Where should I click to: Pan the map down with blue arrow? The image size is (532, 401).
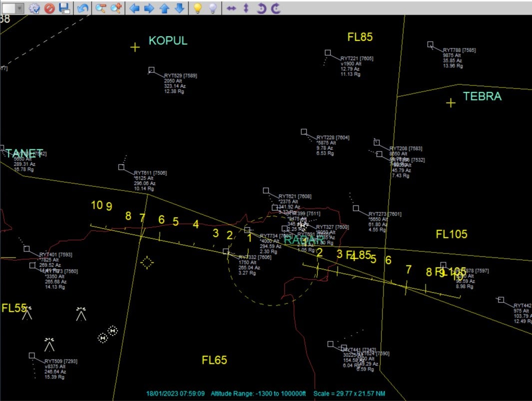[179, 8]
